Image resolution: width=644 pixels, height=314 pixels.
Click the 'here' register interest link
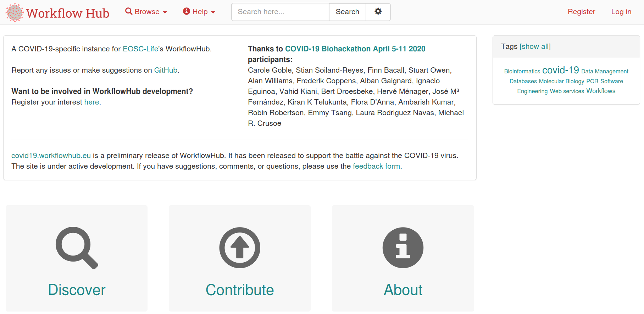(x=91, y=102)
